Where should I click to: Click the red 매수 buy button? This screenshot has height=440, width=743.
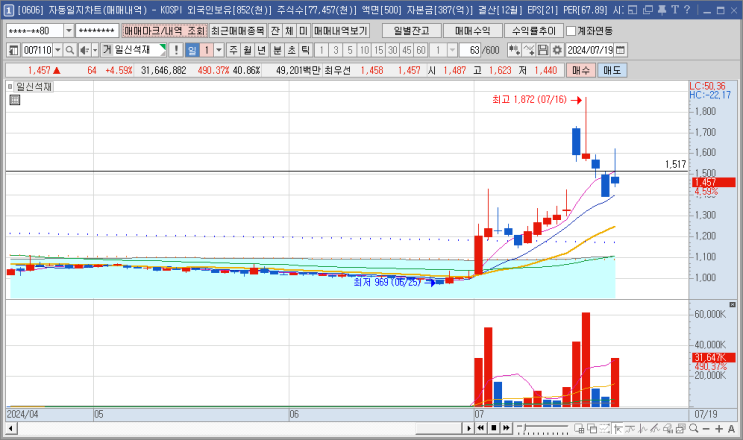(580, 70)
